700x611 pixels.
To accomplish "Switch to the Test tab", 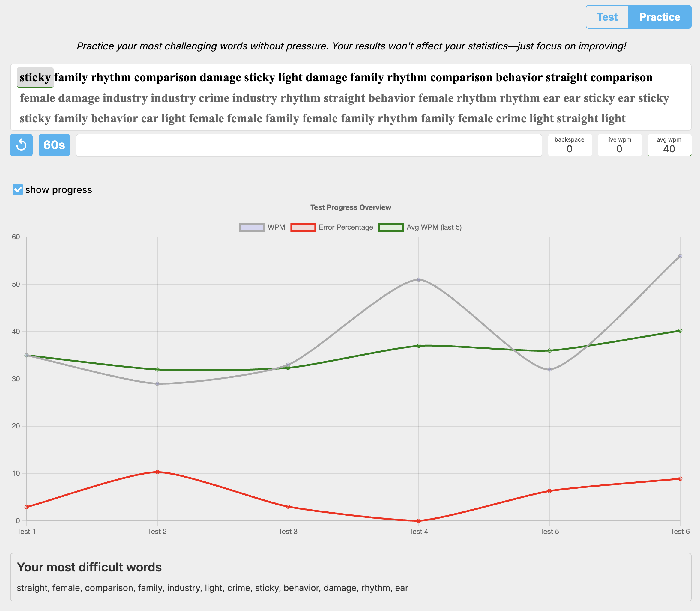I will [607, 17].
